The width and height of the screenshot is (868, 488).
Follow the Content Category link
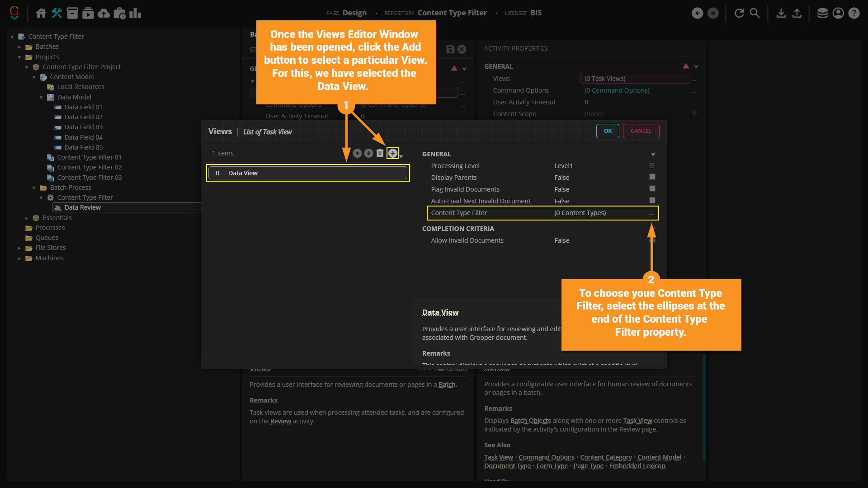606,457
